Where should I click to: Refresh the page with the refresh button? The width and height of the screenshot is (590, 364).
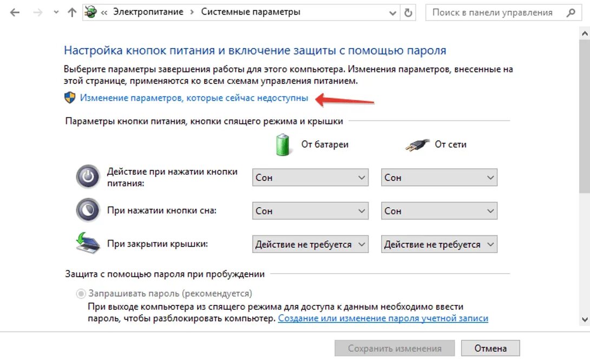[408, 13]
